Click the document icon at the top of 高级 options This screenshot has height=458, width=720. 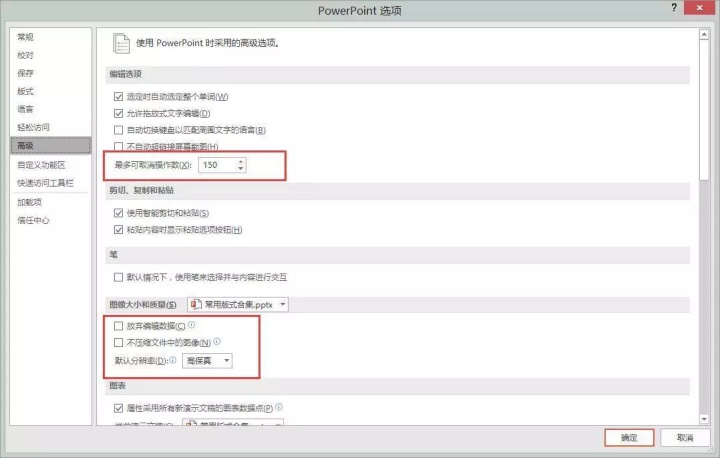point(121,44)
